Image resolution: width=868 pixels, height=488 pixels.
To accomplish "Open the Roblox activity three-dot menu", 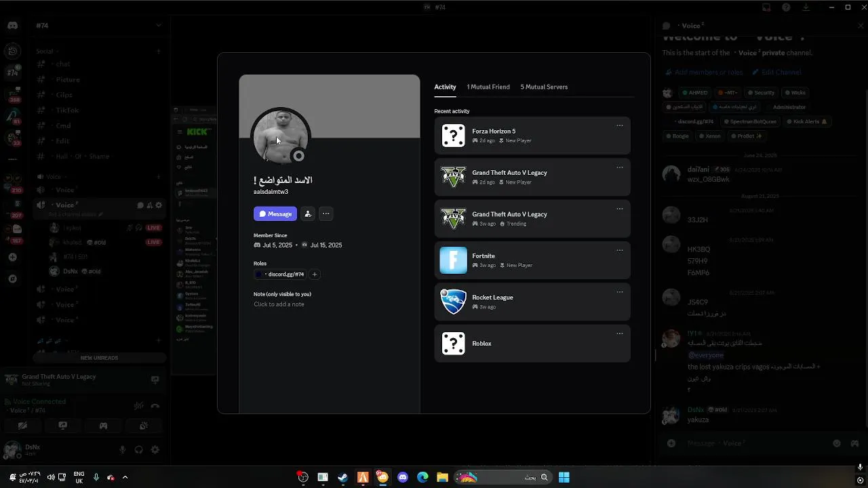I will pos(619,333).
